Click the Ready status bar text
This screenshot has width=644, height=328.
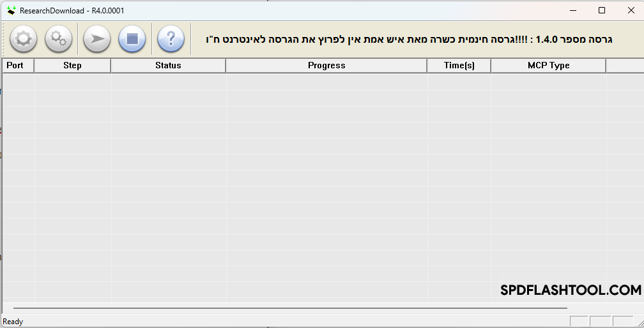13,322
